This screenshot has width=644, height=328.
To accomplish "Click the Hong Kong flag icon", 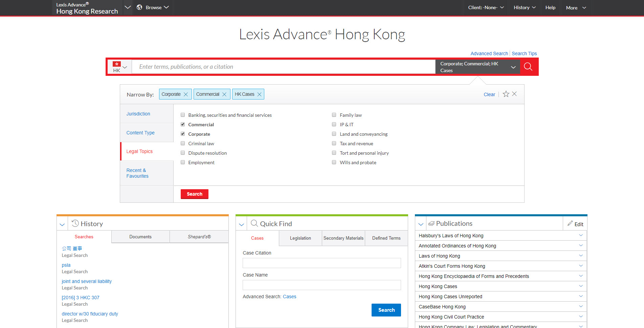I will pyautogui.click(x=117, y=64).
